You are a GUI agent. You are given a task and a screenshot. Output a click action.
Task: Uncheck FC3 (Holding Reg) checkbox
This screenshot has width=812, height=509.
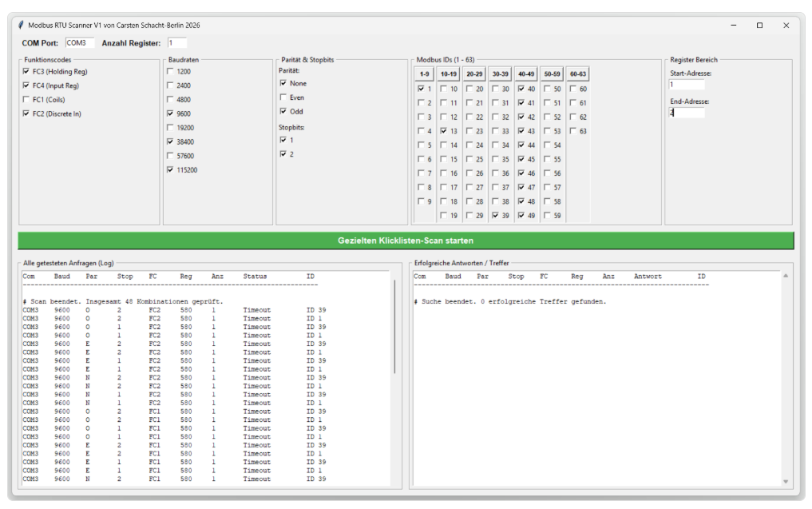tap(26, 72)
